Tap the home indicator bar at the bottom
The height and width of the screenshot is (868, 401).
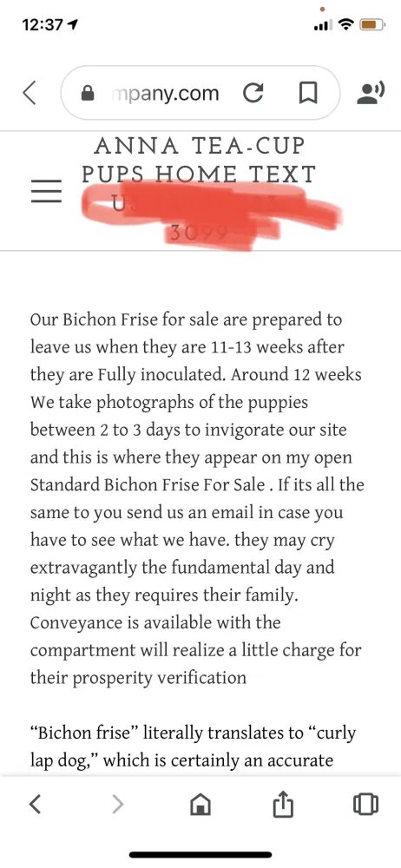click(x=200, y=855)
